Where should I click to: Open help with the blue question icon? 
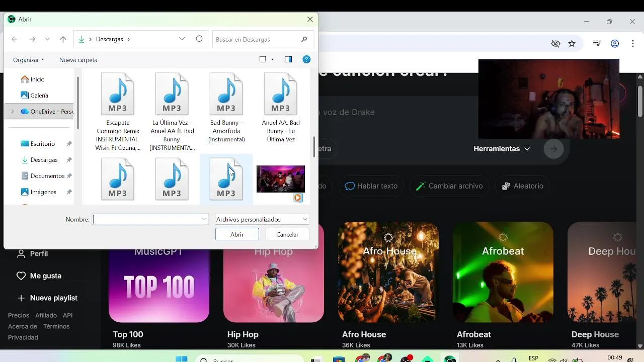(306, 59)
